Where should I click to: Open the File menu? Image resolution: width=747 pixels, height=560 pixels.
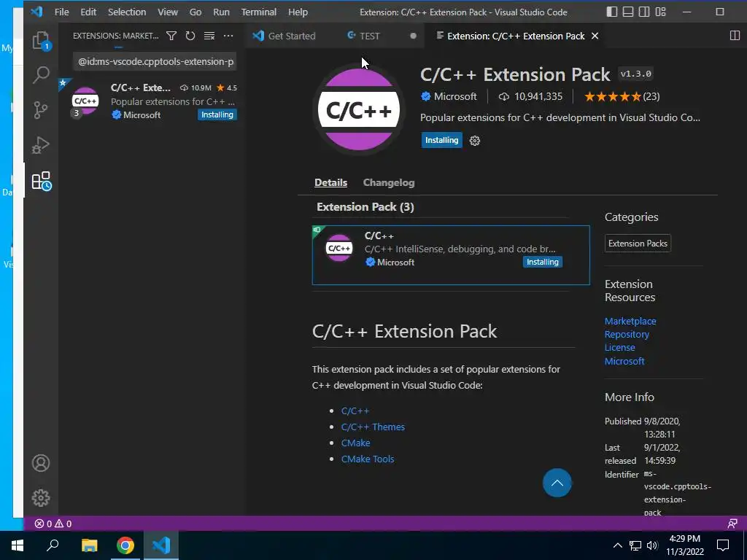pos(61,12)
